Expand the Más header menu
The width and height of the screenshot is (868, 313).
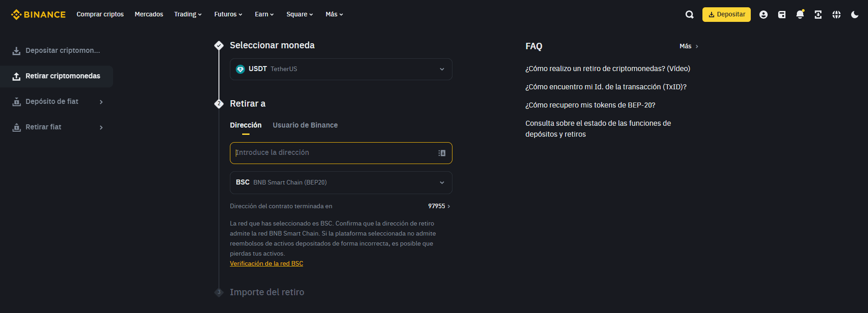click(334, 15)
